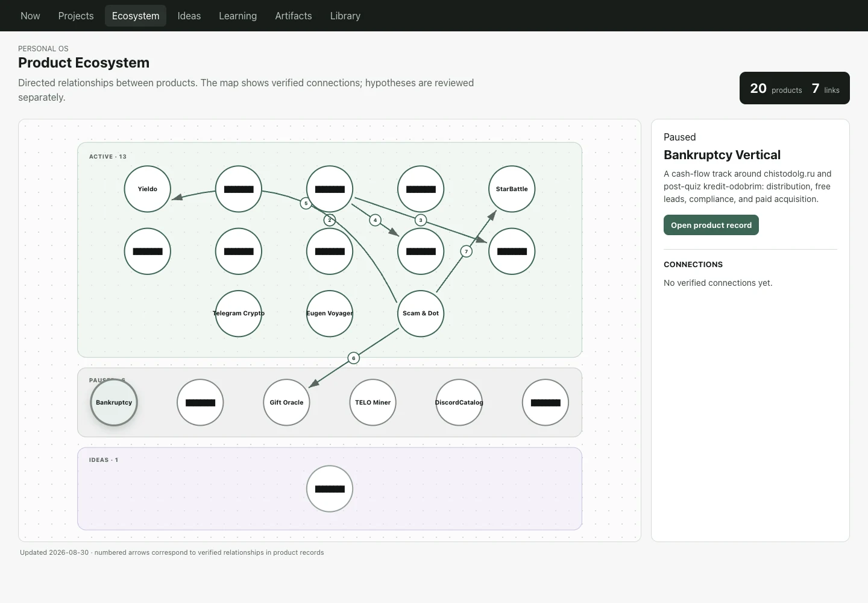868x603 pixels.
Task: Switch to the Artifacts tab
Action: (x=294, y=16)
